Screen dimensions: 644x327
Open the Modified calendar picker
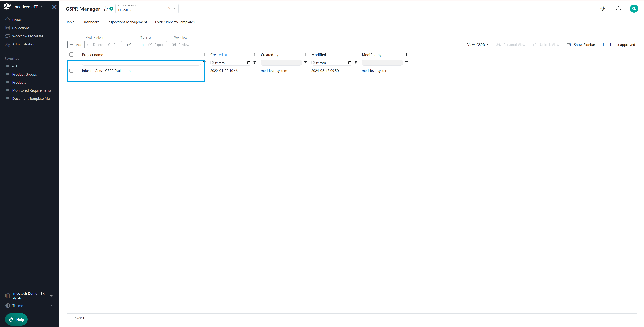coord(350,63)
